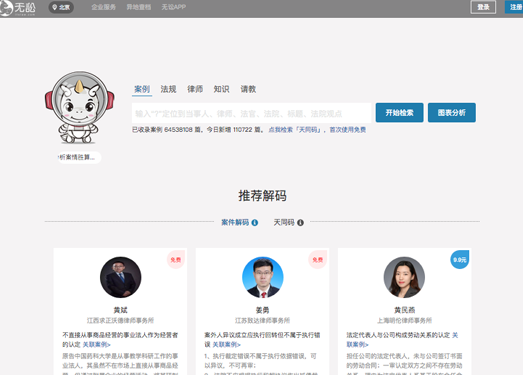
Task: Open title 不直接从事商品经营的事业法人作为经营者的认定
Action: click(x=120, y=339)
